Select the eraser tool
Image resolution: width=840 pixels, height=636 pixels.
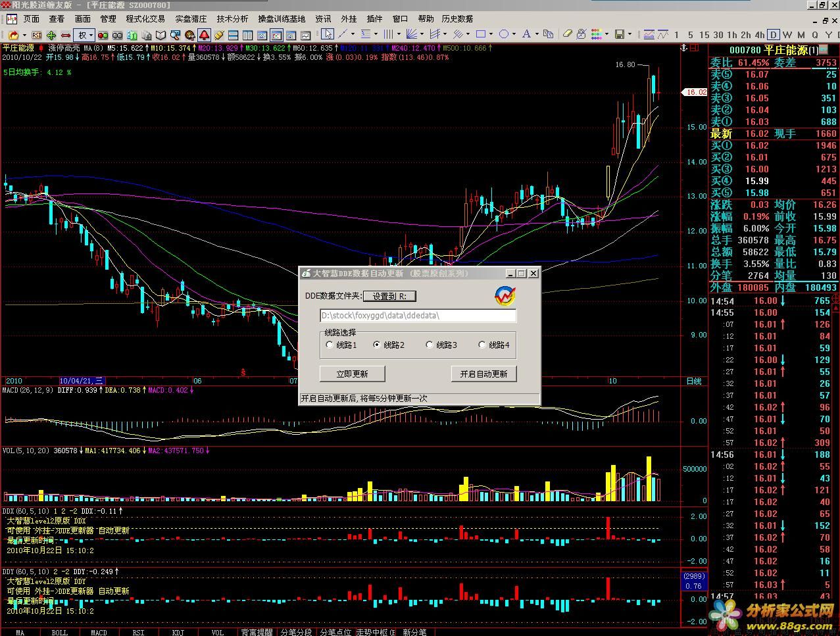[x=568, y=34]
